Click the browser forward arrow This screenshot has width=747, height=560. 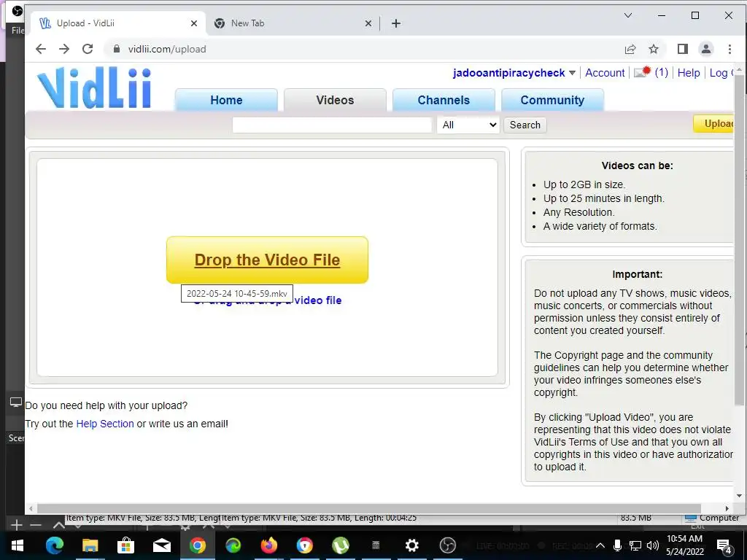(x=64, y=49)
